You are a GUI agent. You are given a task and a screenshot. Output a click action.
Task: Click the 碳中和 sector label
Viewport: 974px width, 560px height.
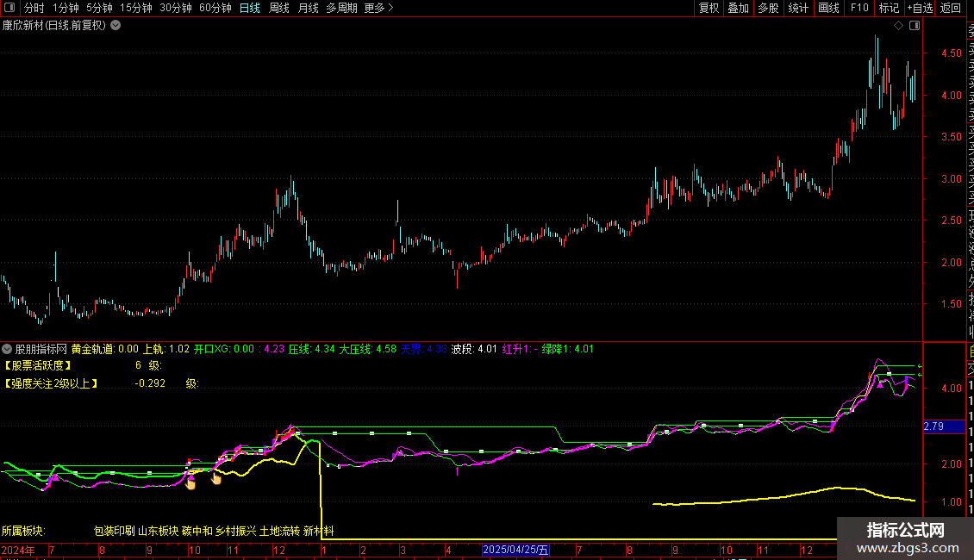197,531
